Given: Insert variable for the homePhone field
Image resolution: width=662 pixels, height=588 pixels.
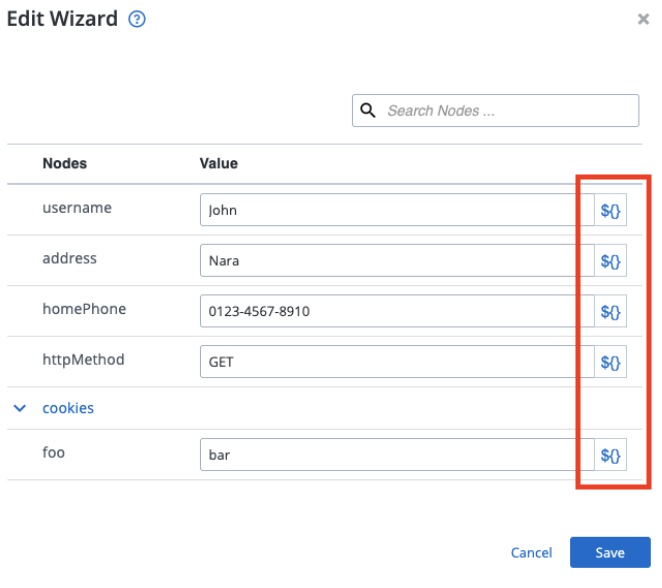Looking at the screenshot, I should click(610, 311).
